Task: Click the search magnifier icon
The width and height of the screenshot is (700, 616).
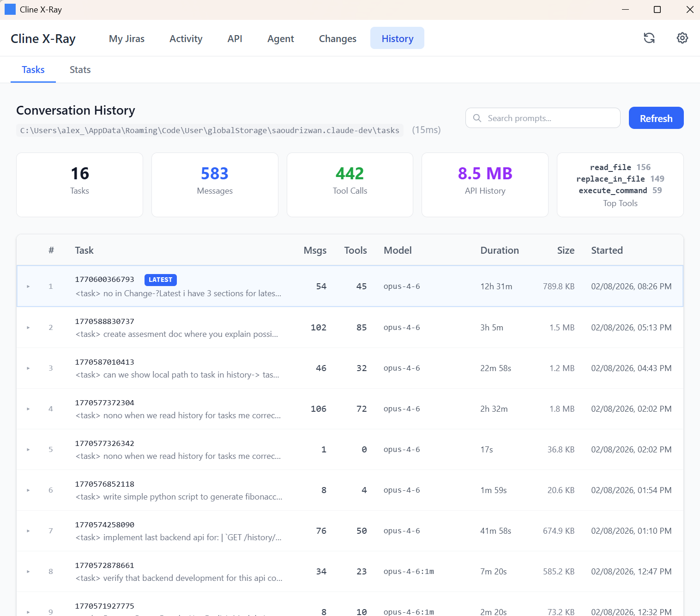Action: 477,118
